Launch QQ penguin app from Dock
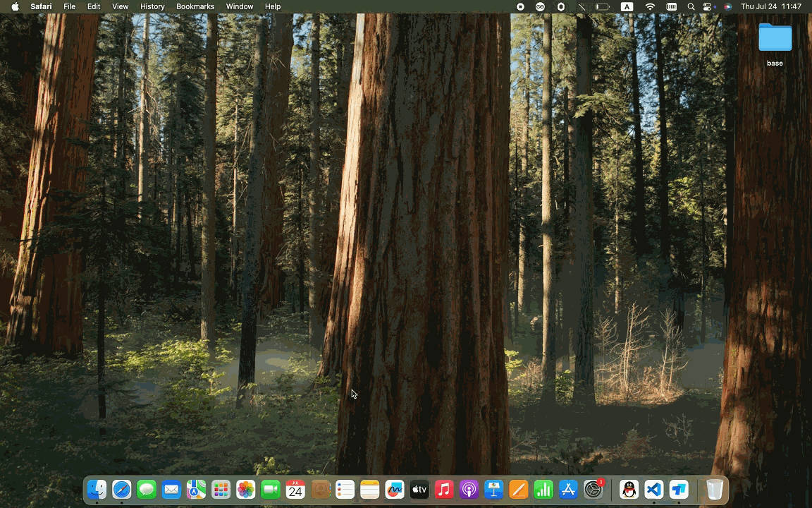This screenshot has height=508, width=812. click(629, 490)
